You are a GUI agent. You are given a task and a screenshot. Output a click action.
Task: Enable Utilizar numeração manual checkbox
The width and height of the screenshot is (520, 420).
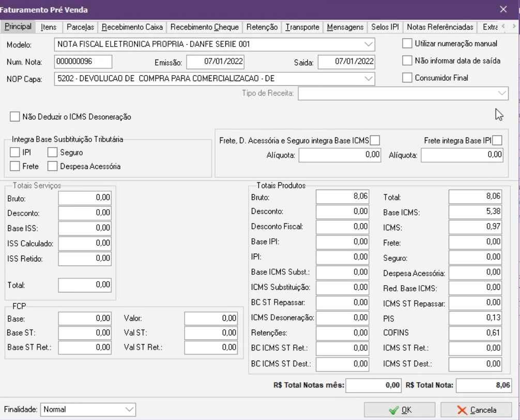[x=407, y=44]
